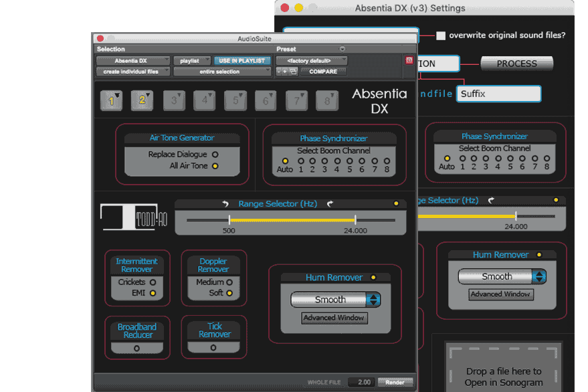
Task: Click the next preset plus button
Action: 284,72
